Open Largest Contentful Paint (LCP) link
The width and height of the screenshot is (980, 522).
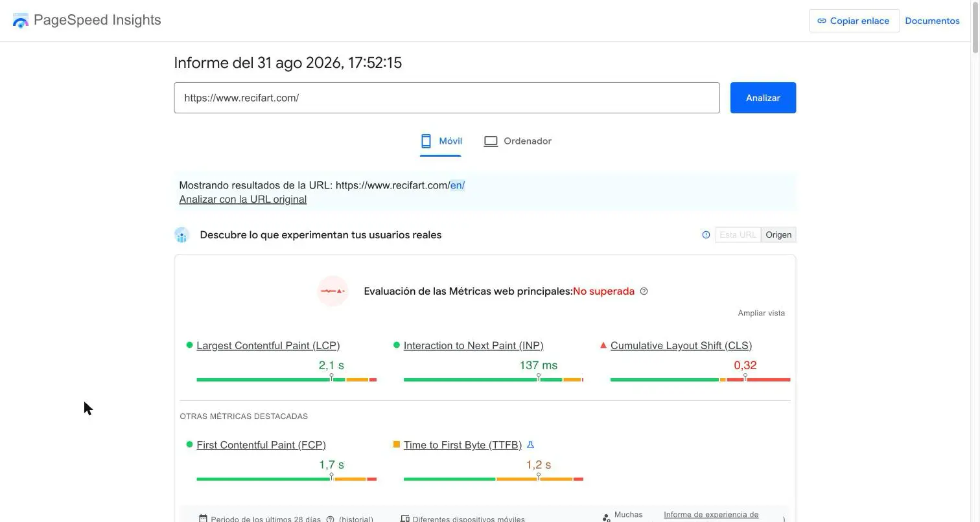[x=268, y=346]
